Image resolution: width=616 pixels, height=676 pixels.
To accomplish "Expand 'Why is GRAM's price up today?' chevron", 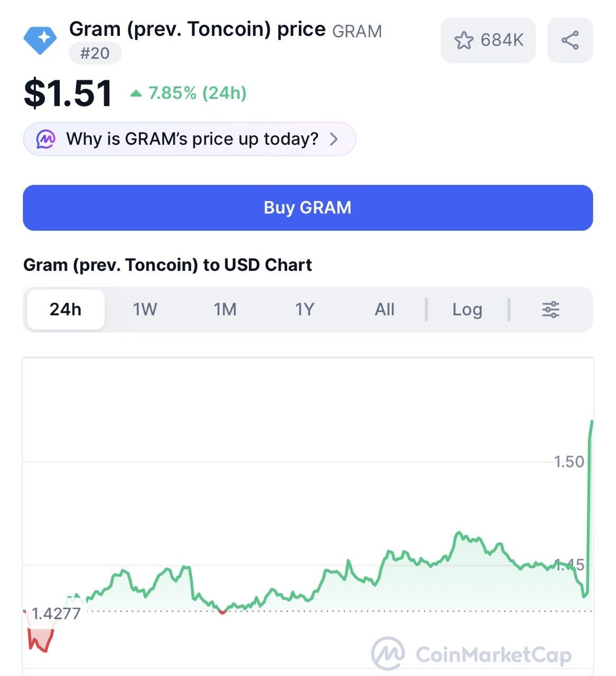I will [334, 139].
